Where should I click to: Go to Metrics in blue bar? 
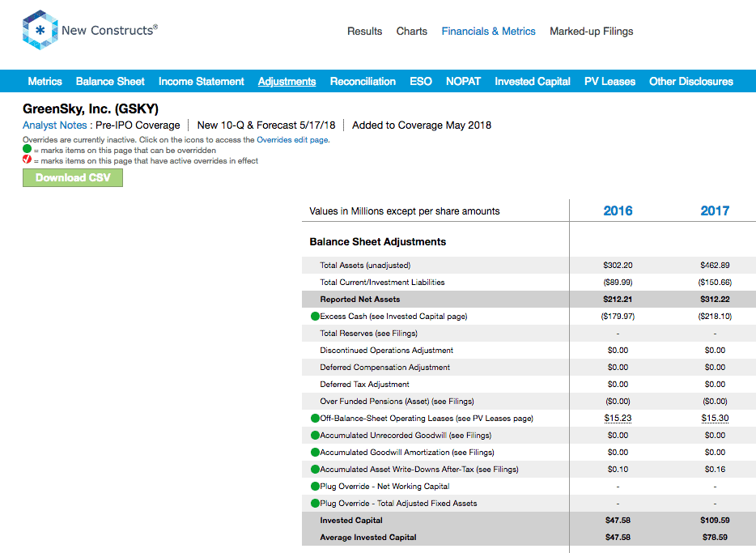click(45, 82)
